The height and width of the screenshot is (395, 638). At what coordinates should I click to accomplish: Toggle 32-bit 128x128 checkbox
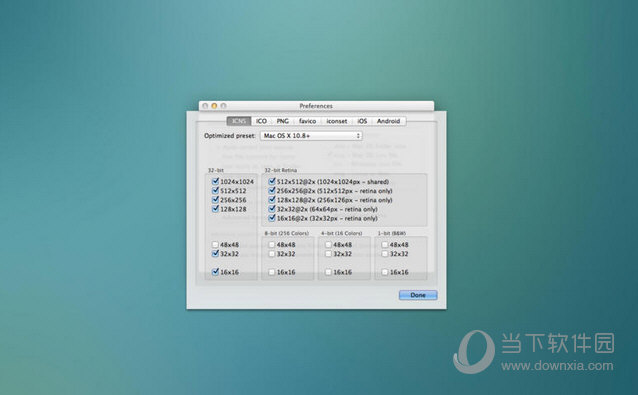coord(215,209)
